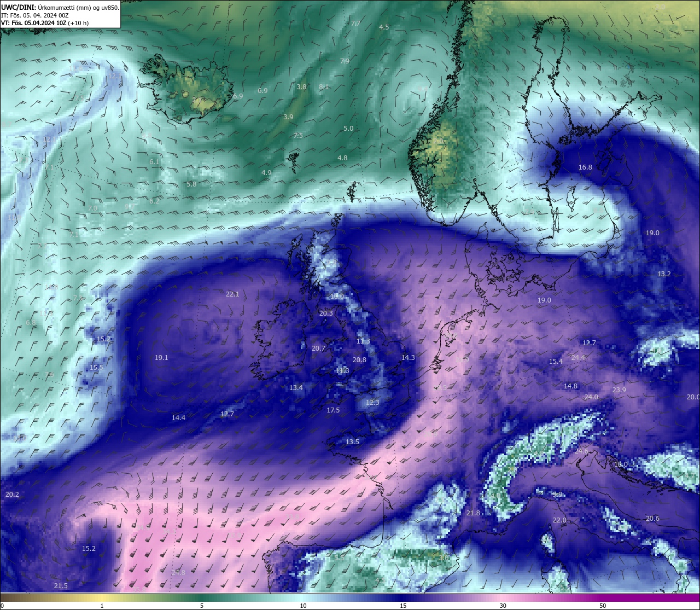Screen dimensions: 700x610
Task: Click the VT: Fös. 05.04.2024 10Z (+10 h) line
Action: pyautogui.click(x=45, y=23)
